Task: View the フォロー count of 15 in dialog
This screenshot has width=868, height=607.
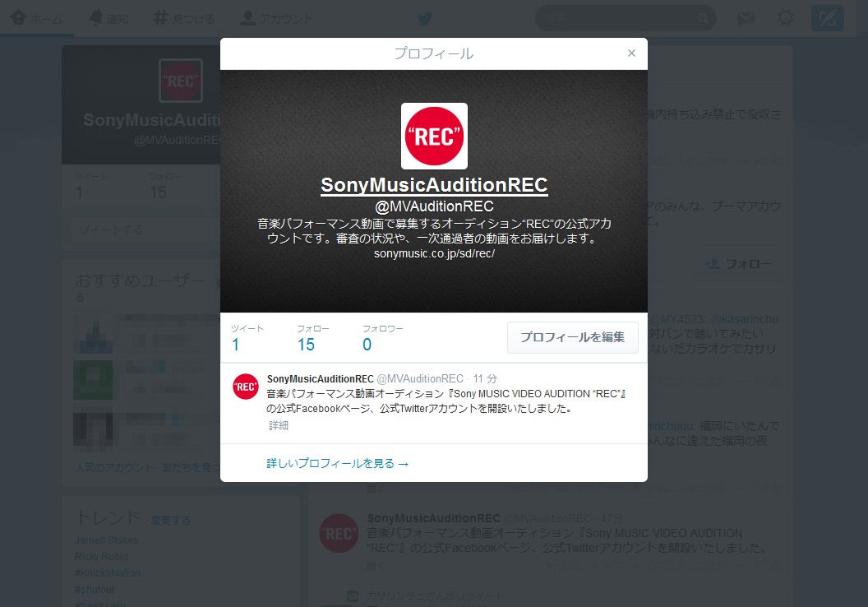Action: point(313,338)
